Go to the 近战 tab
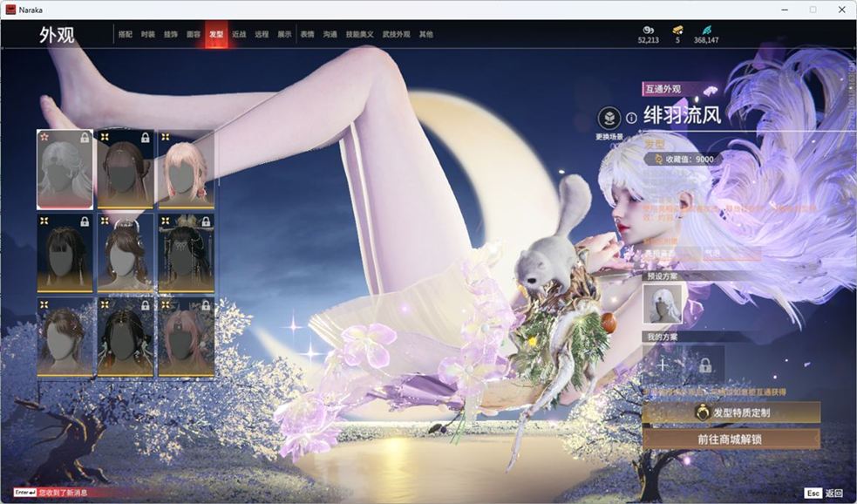 click(239, 34)
